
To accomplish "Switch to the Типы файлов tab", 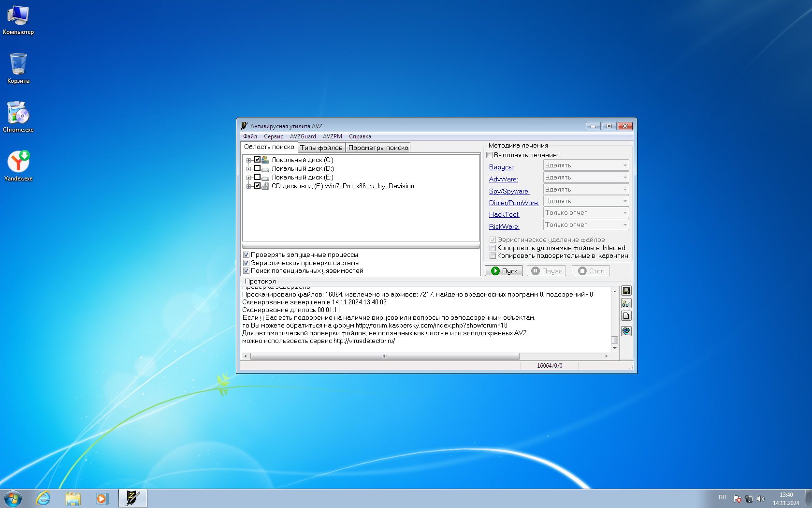I will (321, 148).
